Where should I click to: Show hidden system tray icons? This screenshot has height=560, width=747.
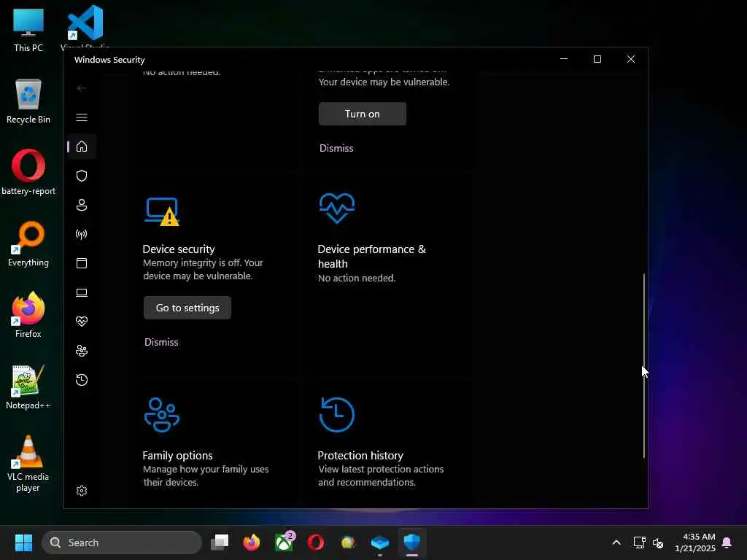(x=616, y=542)
